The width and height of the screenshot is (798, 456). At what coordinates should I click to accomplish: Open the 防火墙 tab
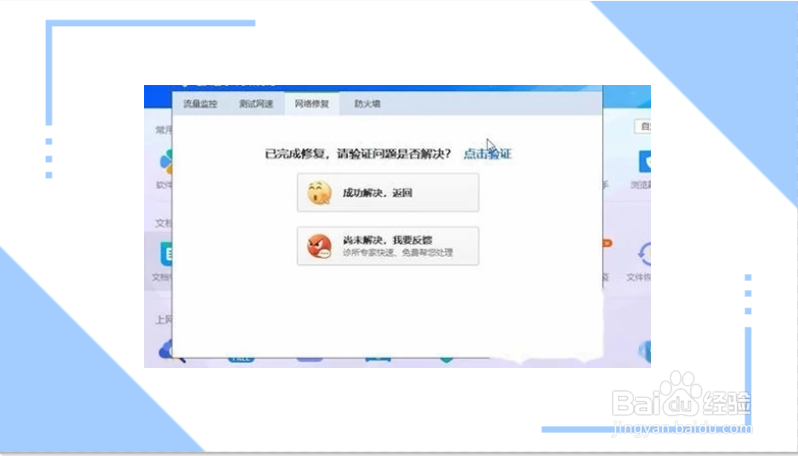[x=367, y=104]
